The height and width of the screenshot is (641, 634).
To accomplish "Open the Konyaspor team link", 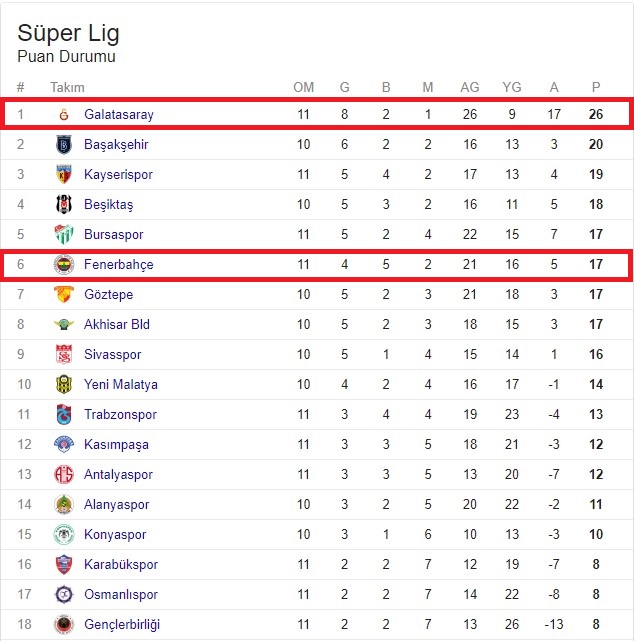I will click(x=115, y=534).
